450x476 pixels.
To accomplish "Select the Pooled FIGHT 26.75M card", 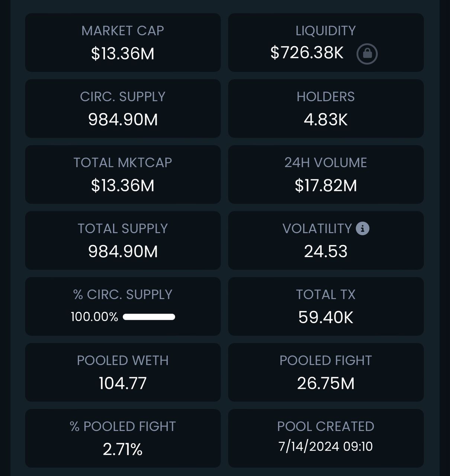I will [326, 372].
